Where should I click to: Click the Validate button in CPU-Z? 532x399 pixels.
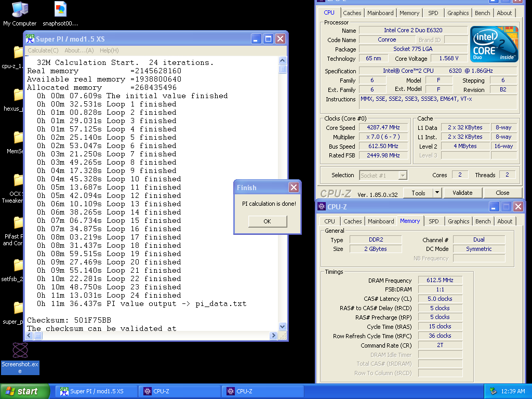tap(462, 193)
